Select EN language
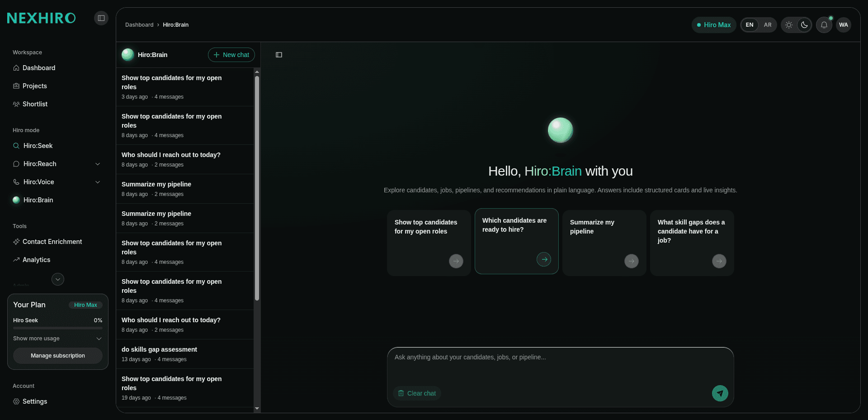 coord(750,25)
